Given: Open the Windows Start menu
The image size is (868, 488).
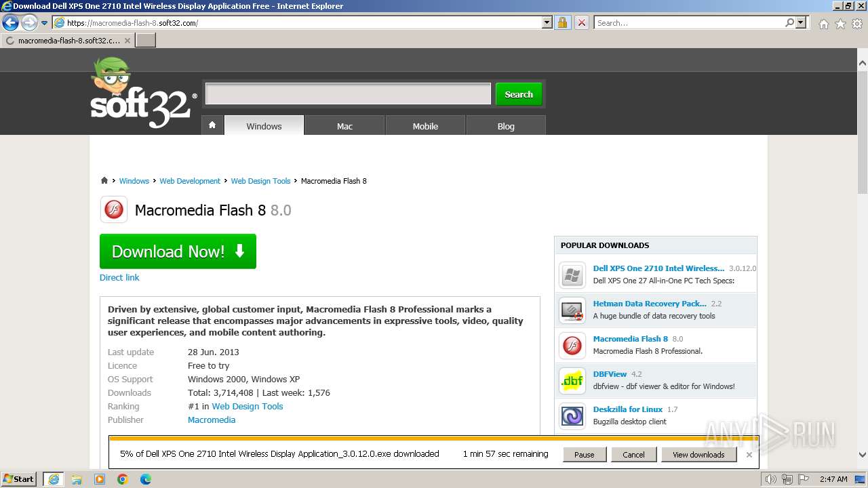Looking at the screenshot, I should [x=19, y=479].
